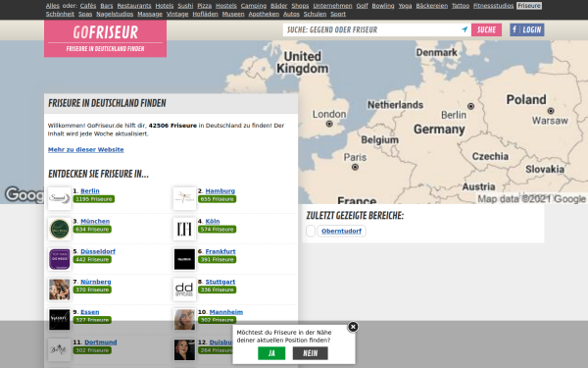Select the Camping category in top menu
The image size is (588, 368).
click(254, 6)
